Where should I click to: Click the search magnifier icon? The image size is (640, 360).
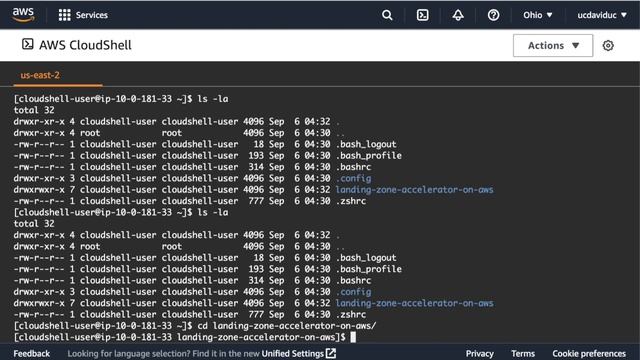(387, 15)
